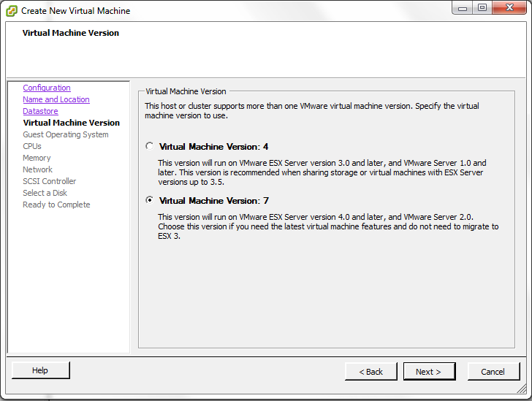Click the Memory step in sidebar
Screen dimensions: 532x401
tap(37, 158)
